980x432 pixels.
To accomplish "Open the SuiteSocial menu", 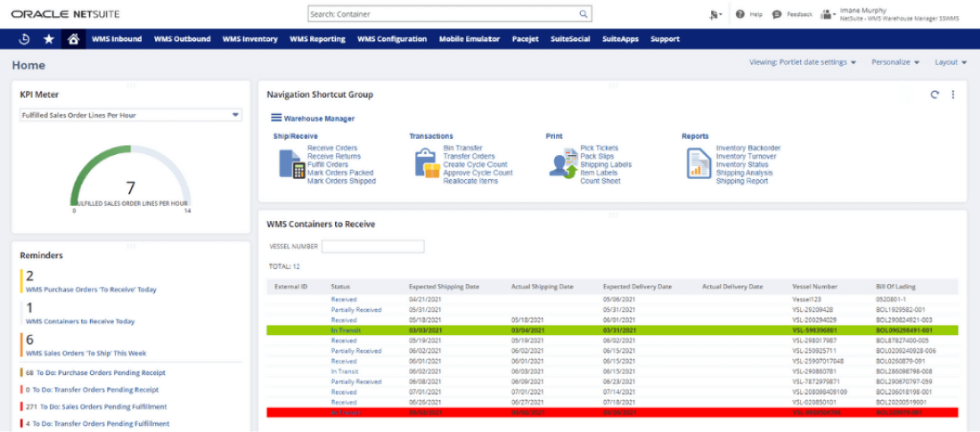I will 570,39.
